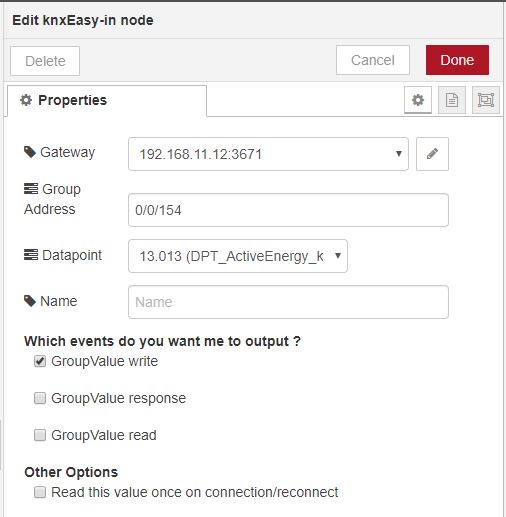The width and height of the screenshot is (506, 517).
Task: Click the Delete button
Action: click(x=45, y=61)
